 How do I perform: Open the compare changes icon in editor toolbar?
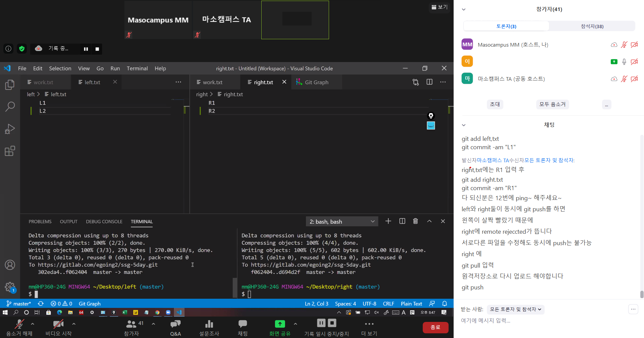(416, 82)
